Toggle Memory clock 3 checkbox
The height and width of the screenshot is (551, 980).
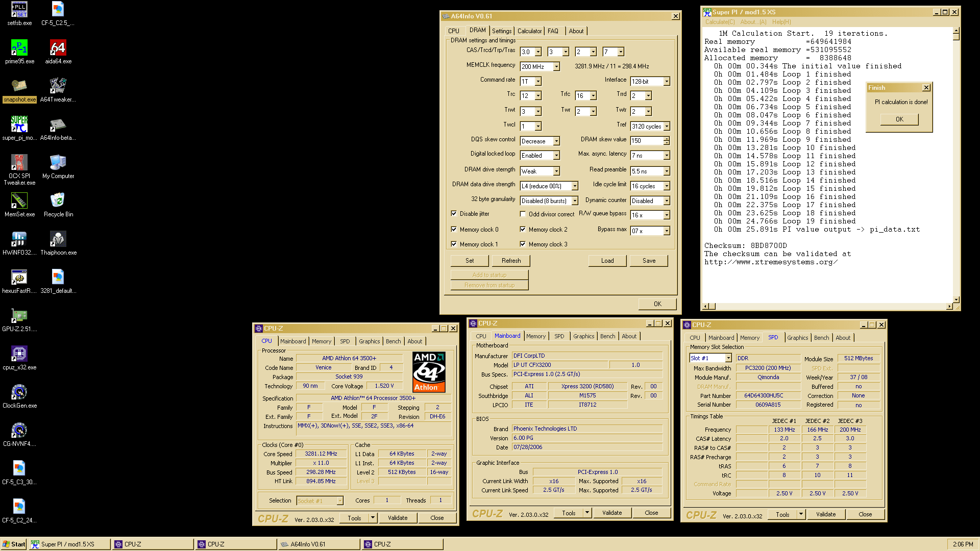point(523,244)
